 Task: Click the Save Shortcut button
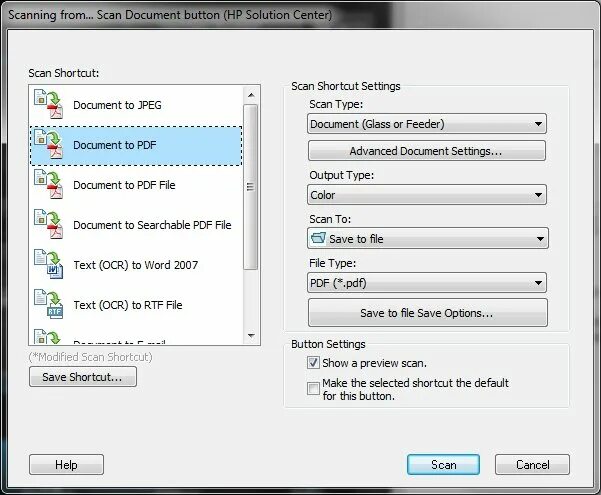point(83,377)
